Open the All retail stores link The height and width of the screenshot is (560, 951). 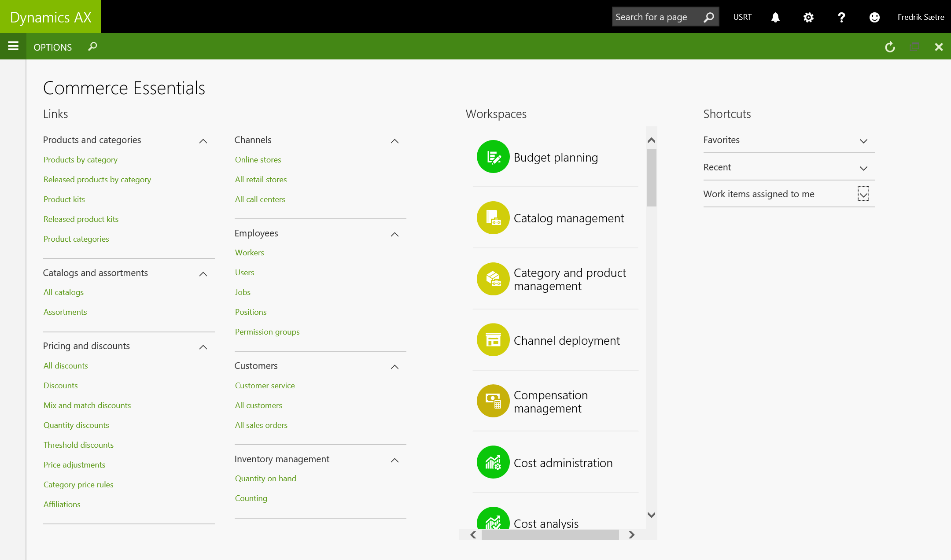tap(261, 180)
